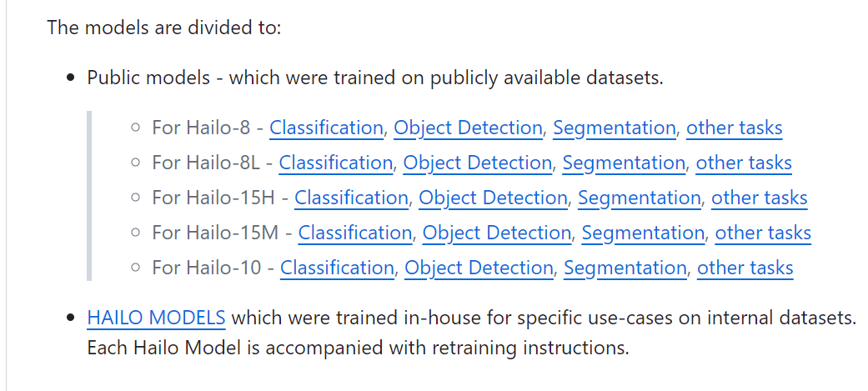Open Hailo-10 Segmentation link
This screenshot has height=391, width=868.
point(625,268)
